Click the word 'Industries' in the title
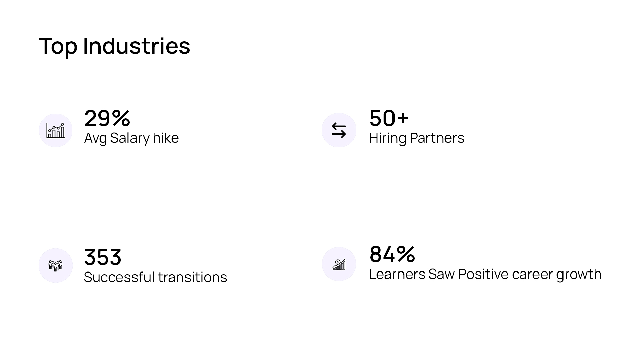 pyautogui.click(x=136, y=46)
